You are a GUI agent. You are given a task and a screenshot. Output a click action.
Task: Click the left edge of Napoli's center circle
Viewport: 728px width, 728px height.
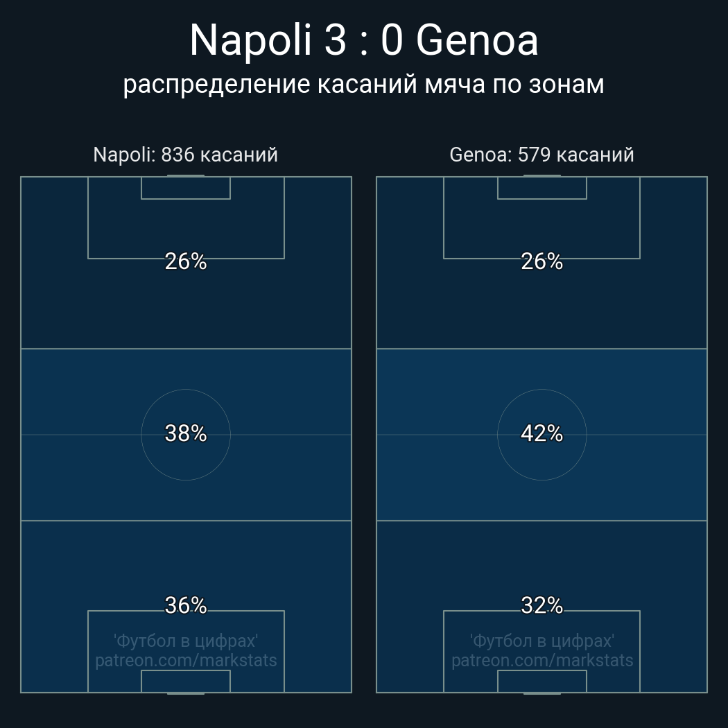click(141, 435)
